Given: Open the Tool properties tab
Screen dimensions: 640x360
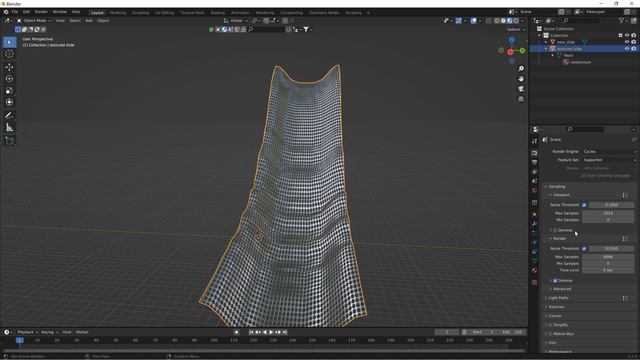Looking at the screenshot, I should tap(535, 141).
